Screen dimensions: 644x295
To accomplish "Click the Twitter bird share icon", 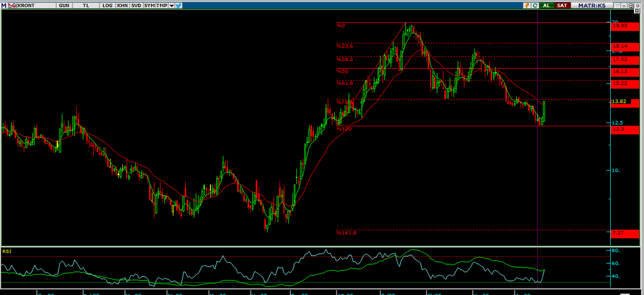I will [178, 5].
